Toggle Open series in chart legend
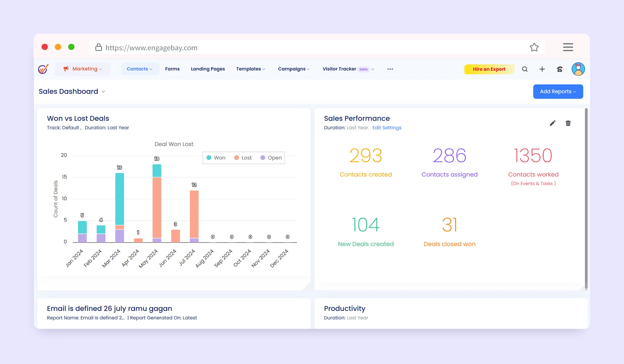 coord(271,158)
